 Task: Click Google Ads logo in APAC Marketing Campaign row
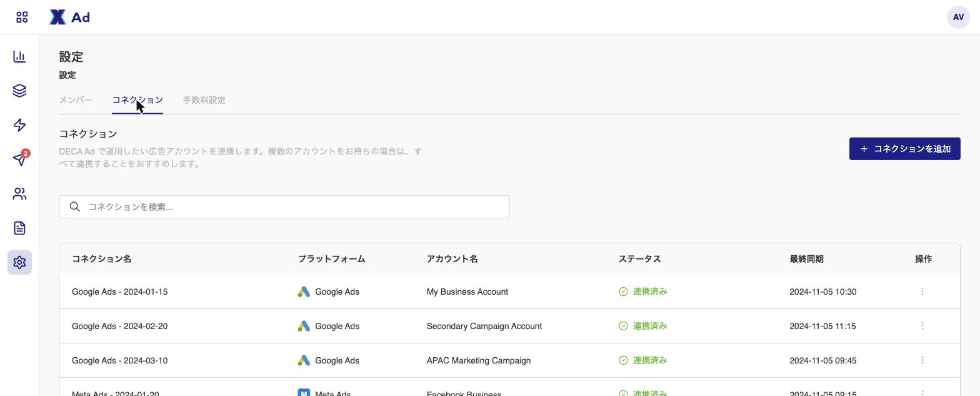[x=304, y=360]
